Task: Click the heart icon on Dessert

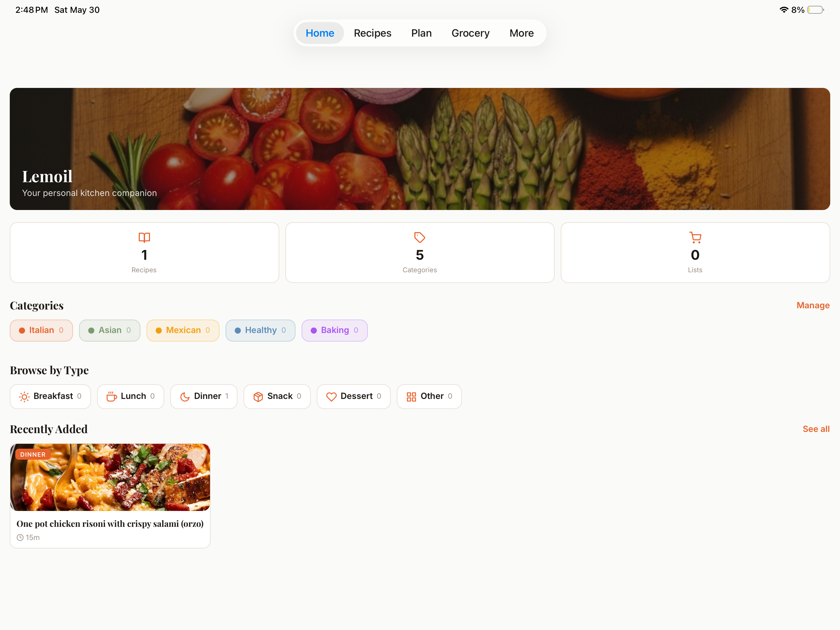Action: tap(331, 396)
